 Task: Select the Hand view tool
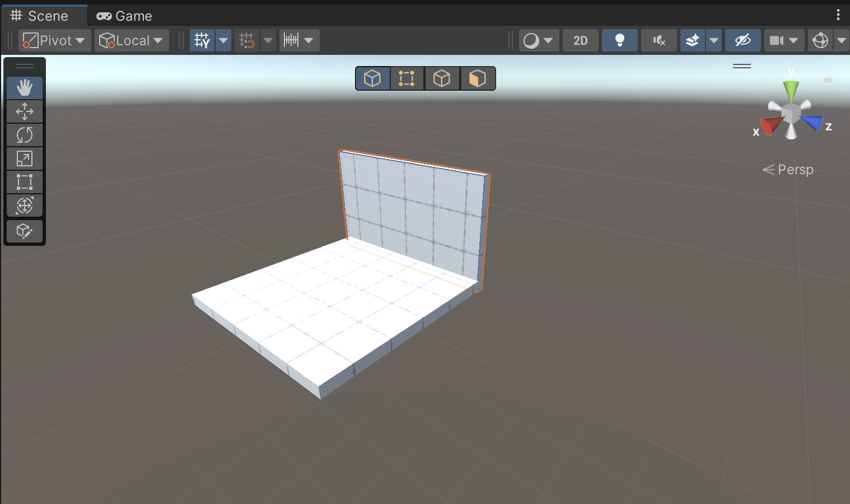pyautogui.click(x=25, y=88)
